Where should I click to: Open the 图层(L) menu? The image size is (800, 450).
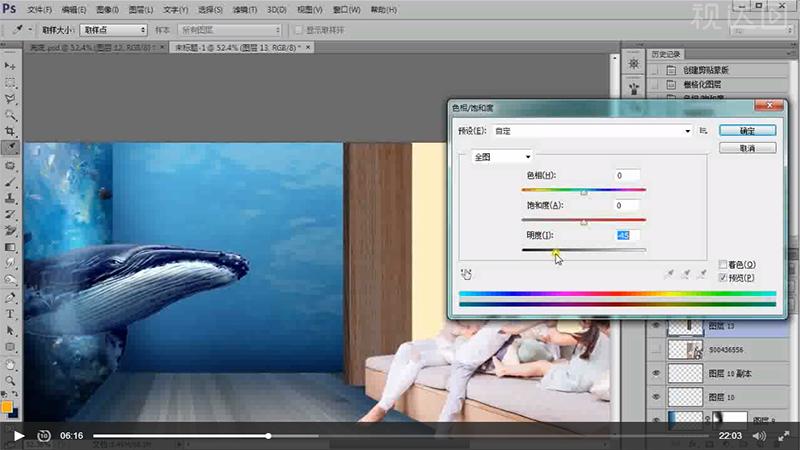point(141,10)
